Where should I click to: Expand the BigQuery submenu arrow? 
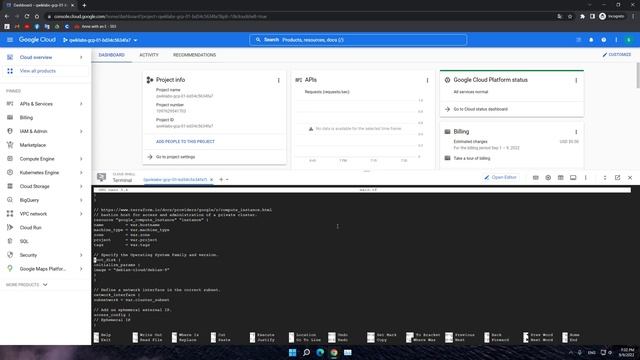(81, 200)
